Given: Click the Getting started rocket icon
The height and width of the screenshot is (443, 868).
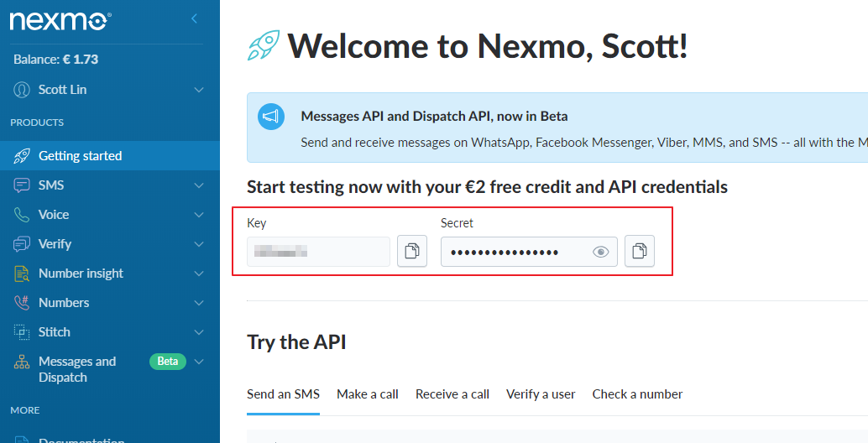Looking at the screenshot, I should [x=22, y=156].
